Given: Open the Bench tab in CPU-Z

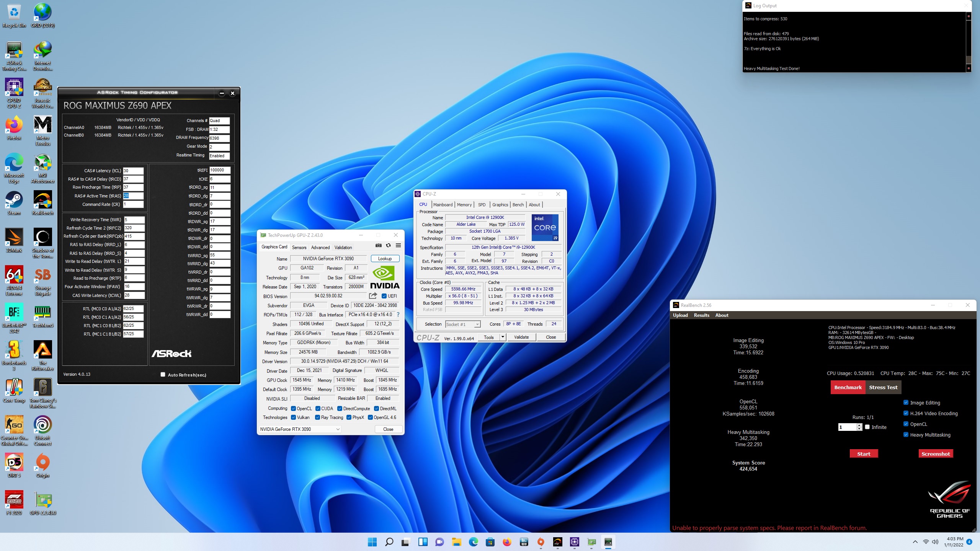Looking at the screenshot, I should (518, 205).
